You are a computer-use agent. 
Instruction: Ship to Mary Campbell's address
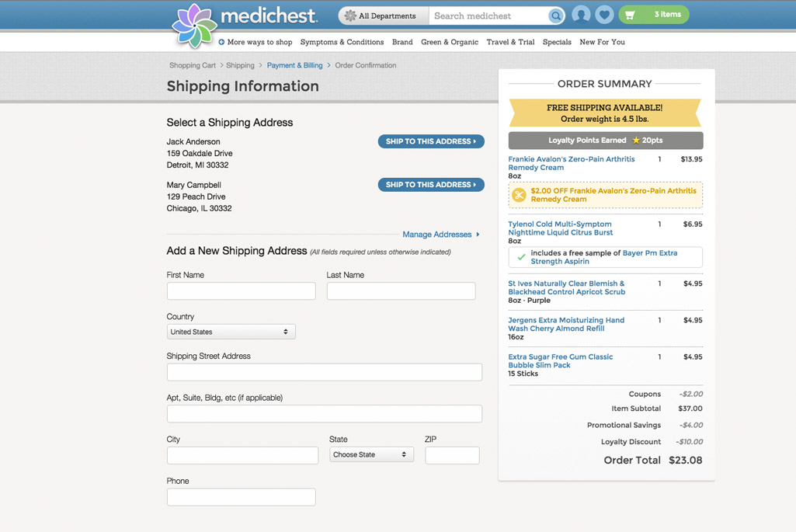pyautogui.click(x=431, y=185)
